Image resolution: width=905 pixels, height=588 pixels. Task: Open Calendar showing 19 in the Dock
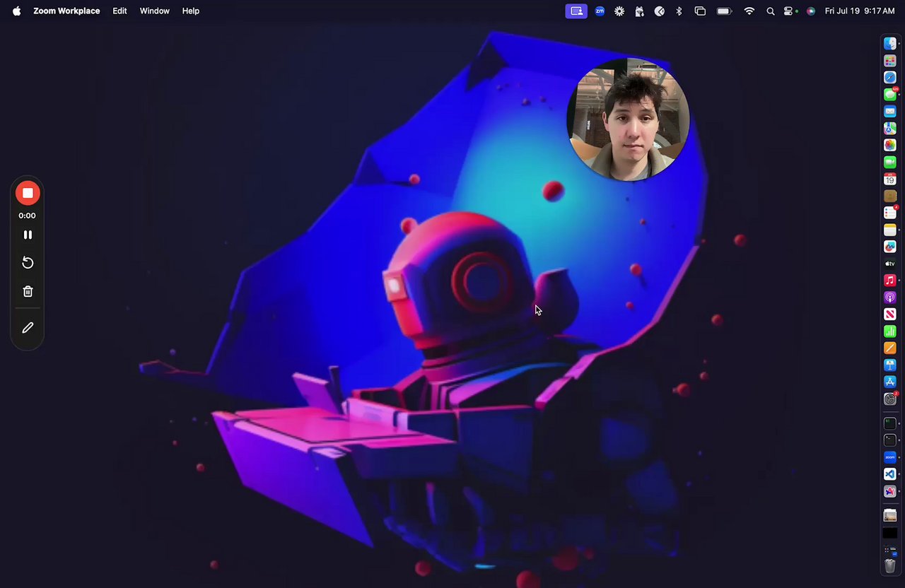(x=890, y=179)
